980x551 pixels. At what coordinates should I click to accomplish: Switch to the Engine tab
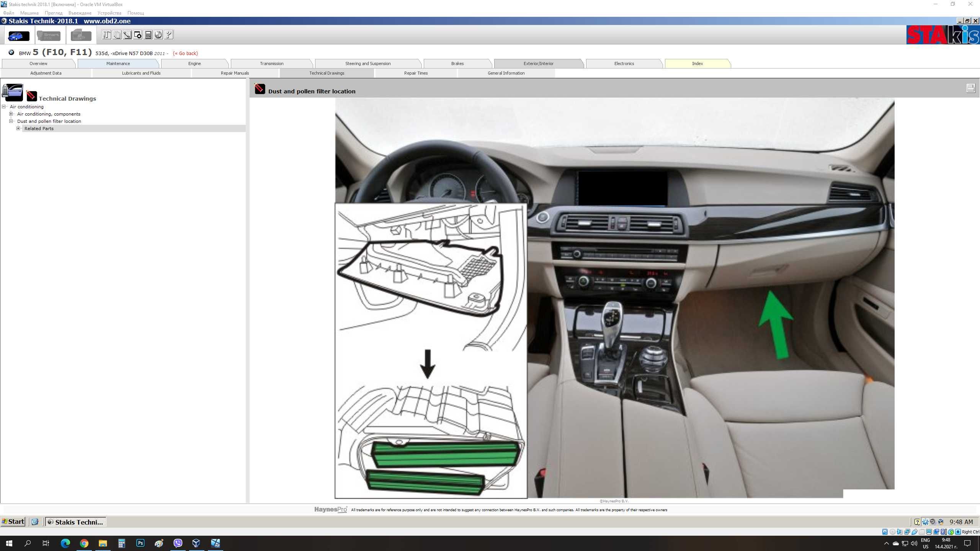click(x=194, y=64)
